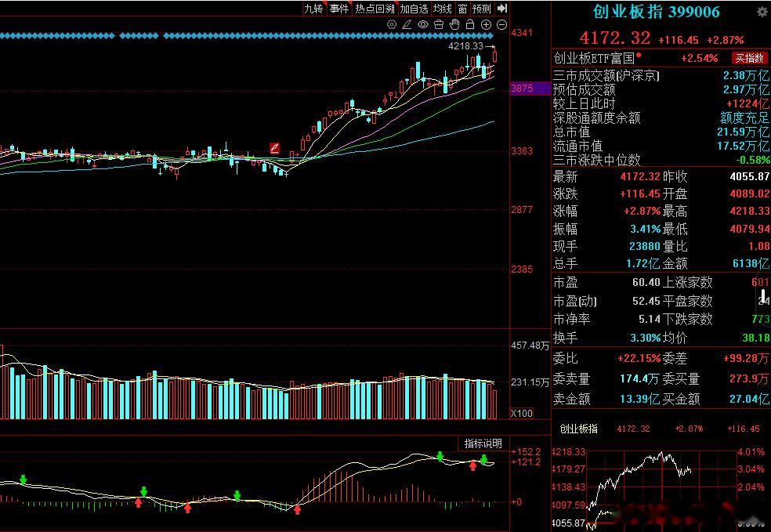The width and height of the screenshot is (771, 532).
Task: Click 三市涨跌中位数 value -0.58%
Action: click(x=753, y=160)
